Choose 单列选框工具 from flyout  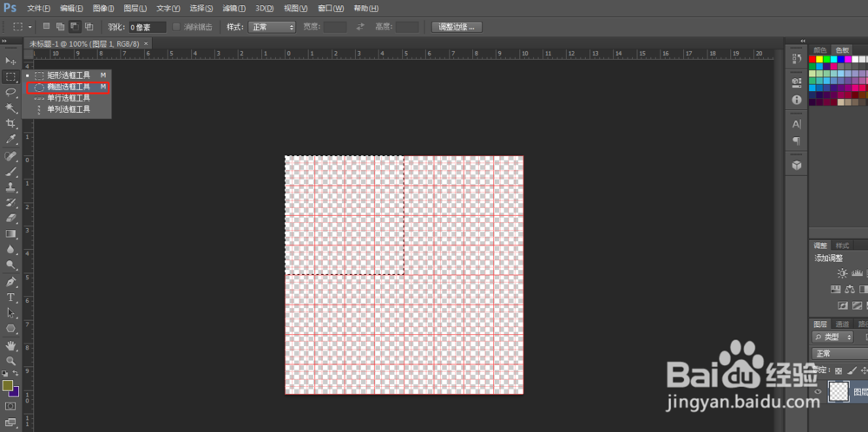click(68, 109)
